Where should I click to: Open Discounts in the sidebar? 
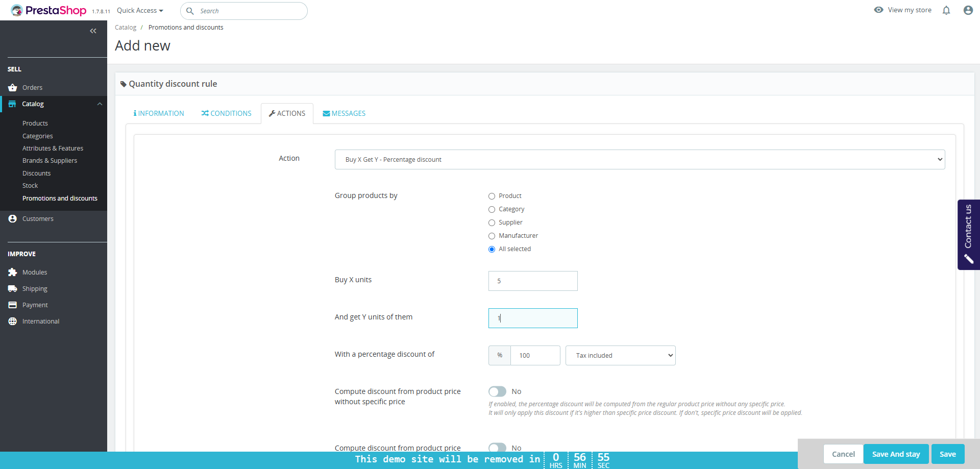pos(37,174)
